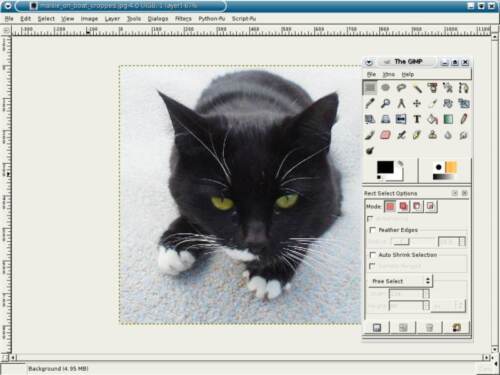Open the image window's ruler-corner menu button

[x=6, y=31]
